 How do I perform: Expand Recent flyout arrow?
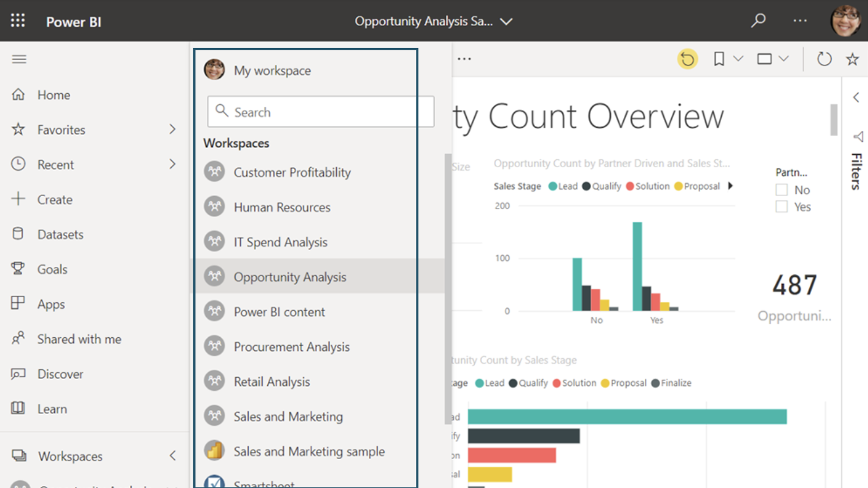[172, 164]
